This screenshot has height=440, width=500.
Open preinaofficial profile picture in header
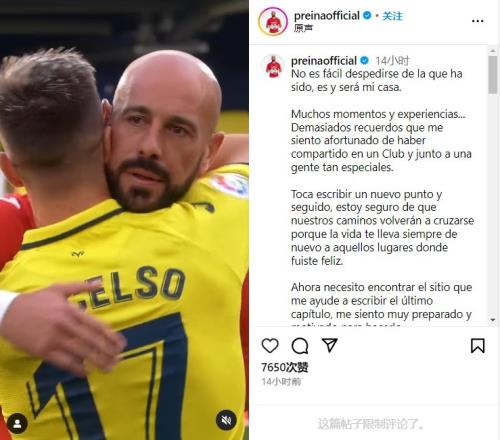point(273,22)
